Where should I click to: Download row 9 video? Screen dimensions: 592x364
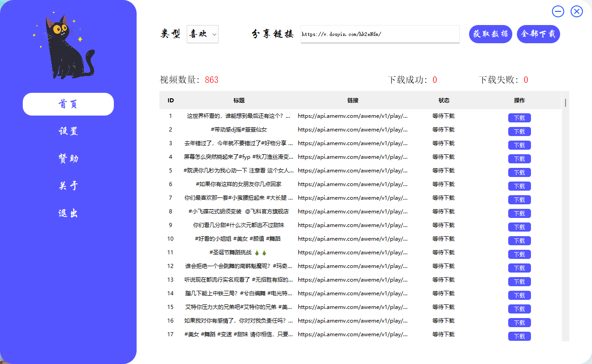(x=520, y=227)
